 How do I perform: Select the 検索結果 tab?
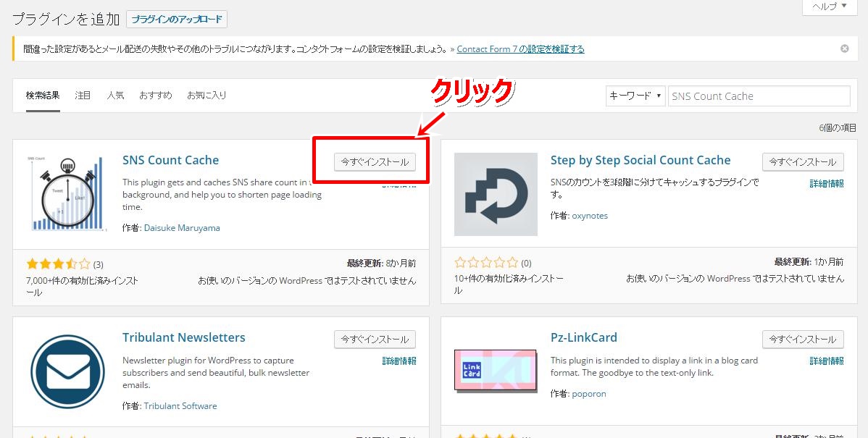43,95
